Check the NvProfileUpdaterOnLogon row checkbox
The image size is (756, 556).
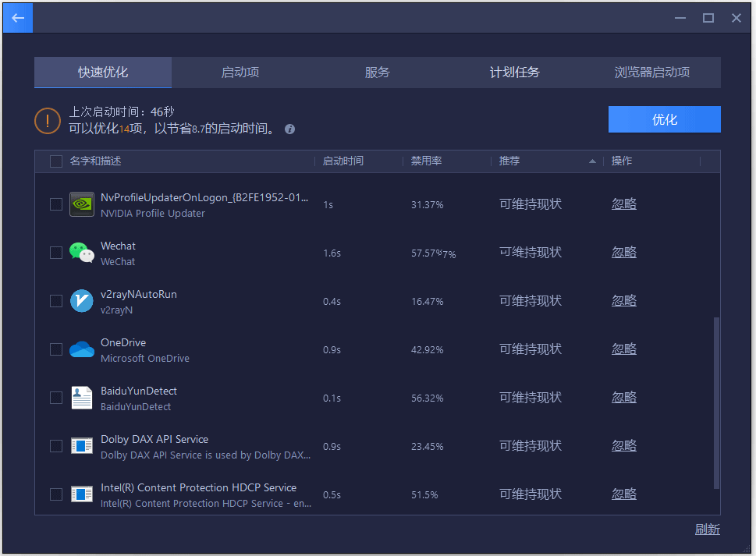pyautogui.click(x=56, y=204)
